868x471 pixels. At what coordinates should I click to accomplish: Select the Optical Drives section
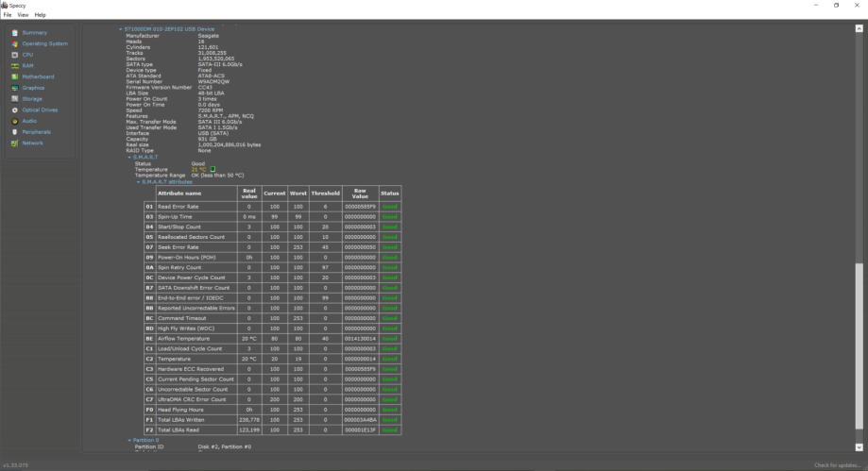[40, 110]
